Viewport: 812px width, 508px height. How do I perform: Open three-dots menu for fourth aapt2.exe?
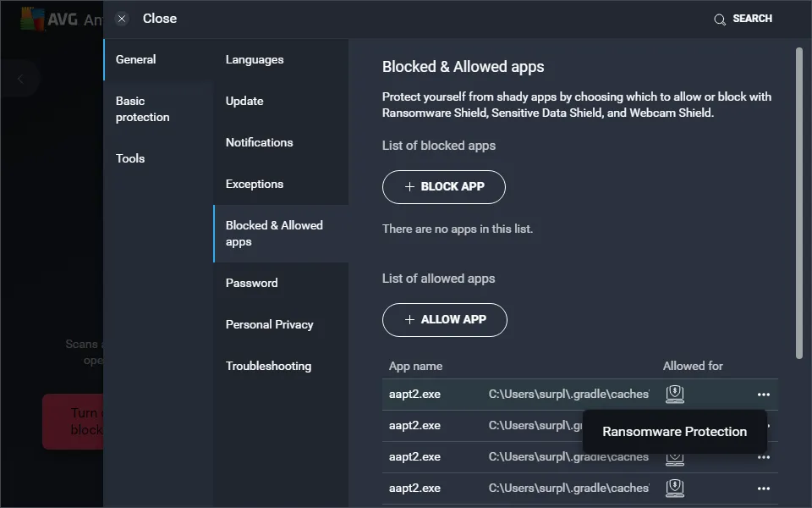[764, 489]
